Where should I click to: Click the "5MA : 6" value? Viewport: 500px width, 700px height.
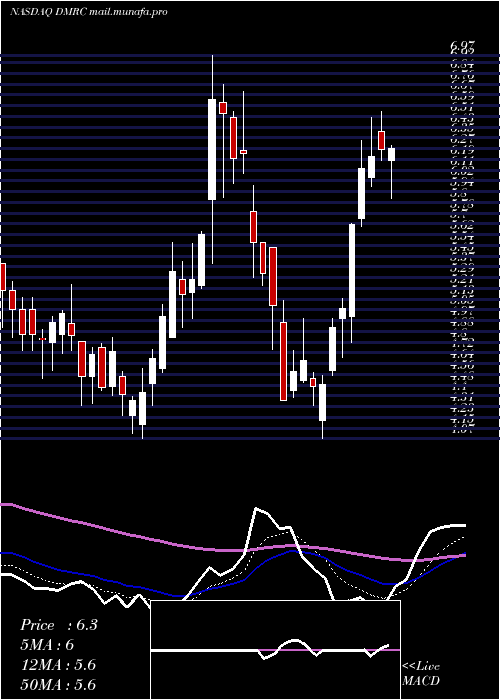[x=47, y=645]
